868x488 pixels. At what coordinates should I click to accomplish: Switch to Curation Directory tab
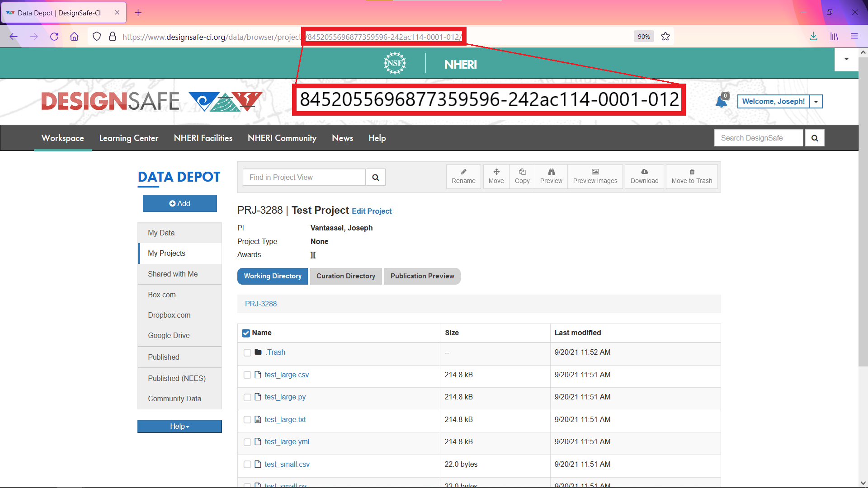point(346,276)
